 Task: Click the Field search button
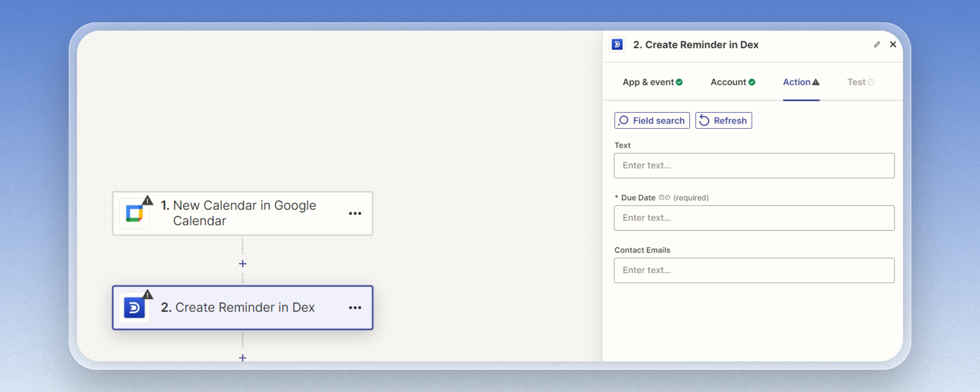click(652, 121)
